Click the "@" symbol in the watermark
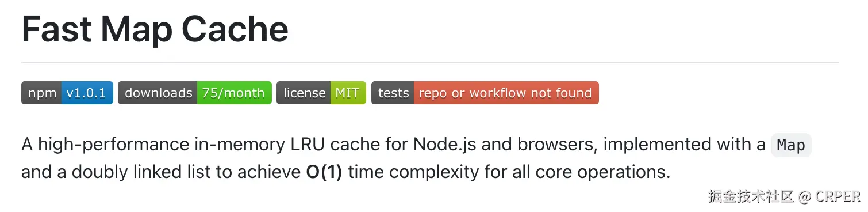 coord(805,196)
